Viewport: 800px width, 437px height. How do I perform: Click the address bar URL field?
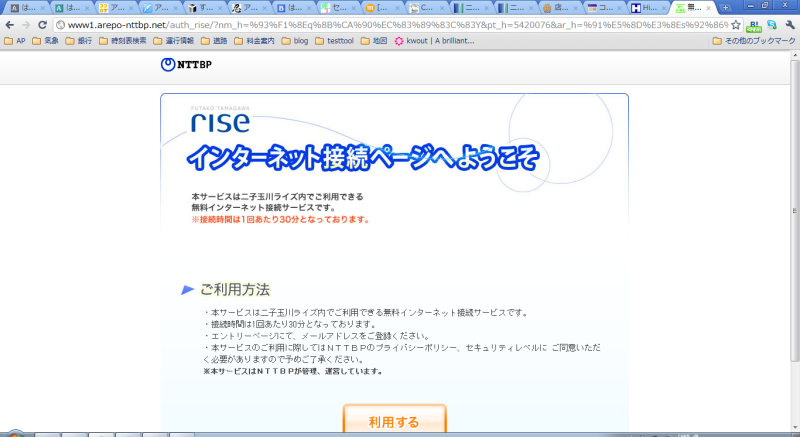398,25
